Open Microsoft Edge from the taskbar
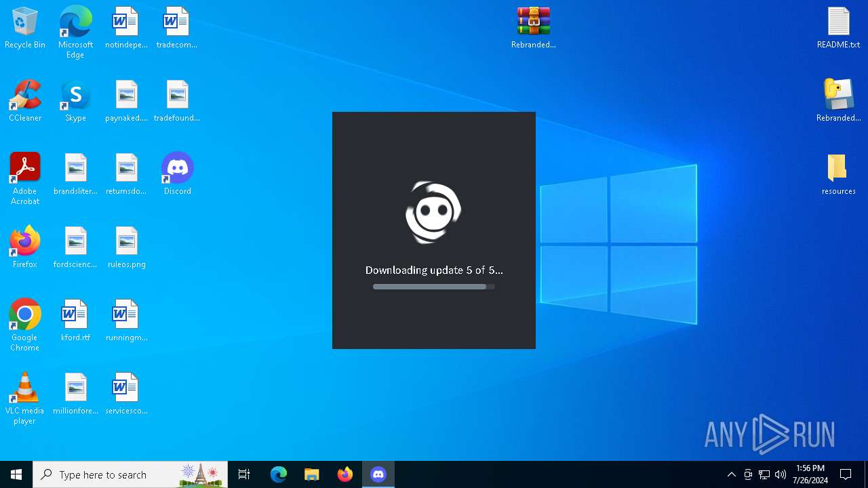Image resolution: width=868 pixels, height=488 pixels. (279, 474)
